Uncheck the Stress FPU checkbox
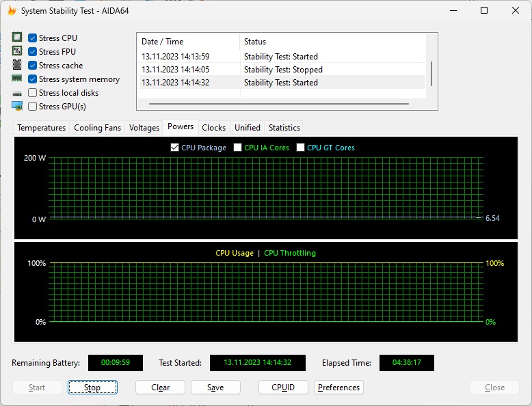Viewport: 532px width, 406px height. pos(32,51)
